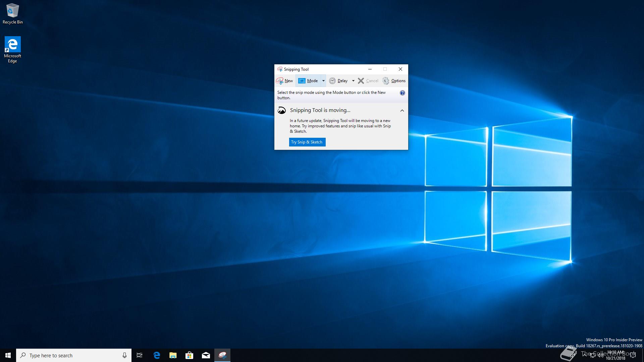The height and width of the screenshot is (362, 644).
Task: Click the Delay clock button
Action: (338, 81)
